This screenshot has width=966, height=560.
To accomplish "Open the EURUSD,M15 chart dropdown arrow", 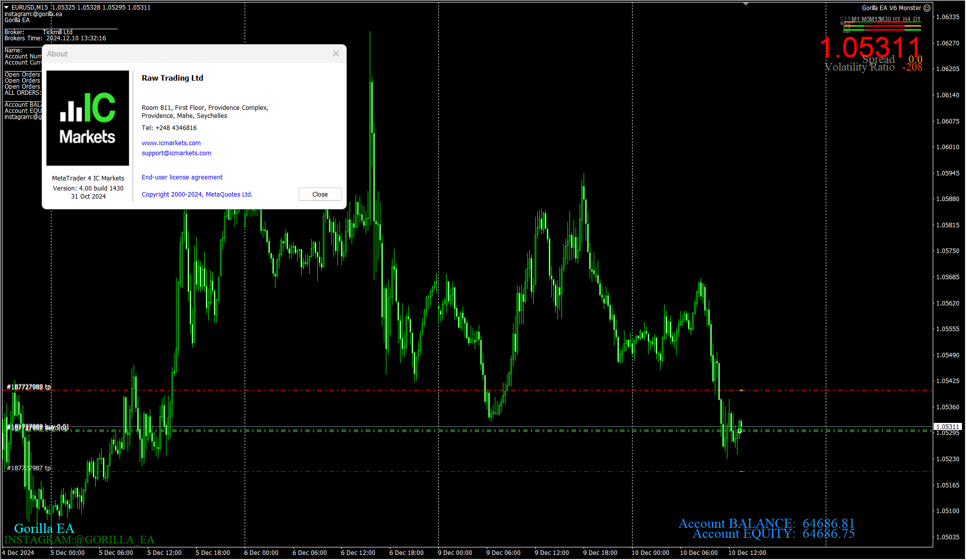I will pyautogui.click(x=7, y=8).
